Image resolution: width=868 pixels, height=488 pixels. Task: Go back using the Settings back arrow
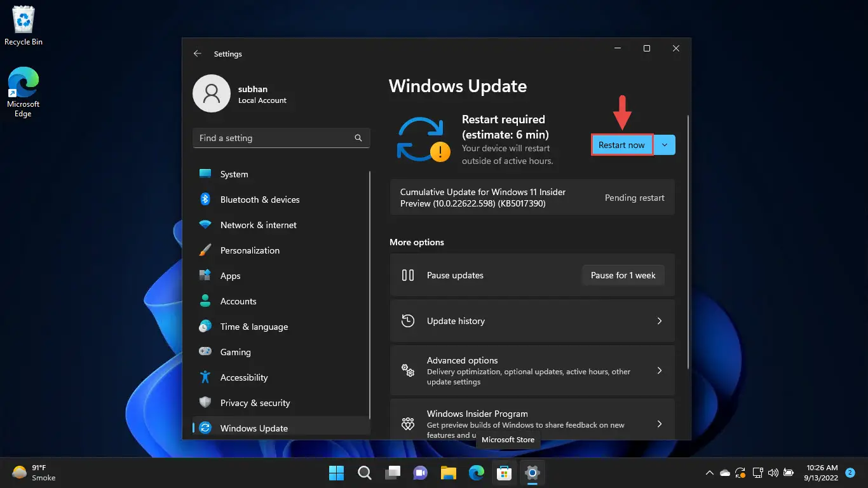tap(198, 54)
